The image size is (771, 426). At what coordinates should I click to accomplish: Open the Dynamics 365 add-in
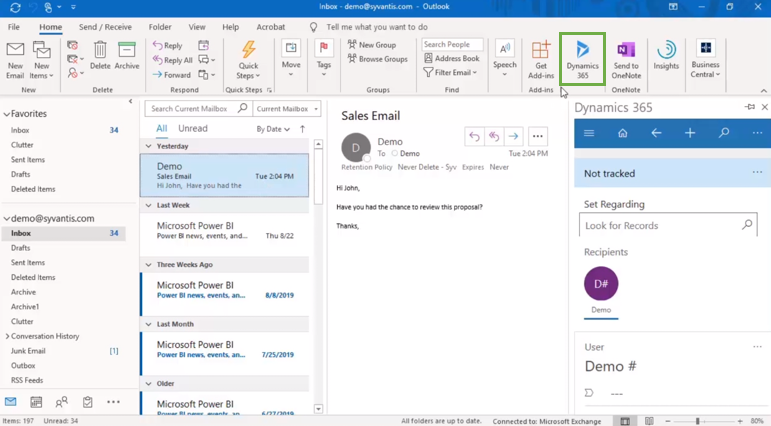[x=583, y=60]
